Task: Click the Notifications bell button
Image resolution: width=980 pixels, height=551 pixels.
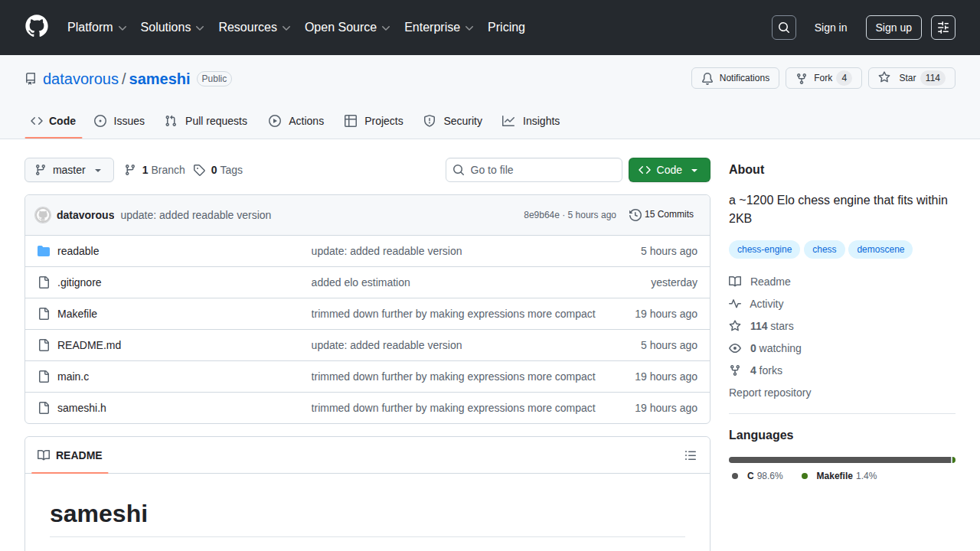Action: [735, 78]
